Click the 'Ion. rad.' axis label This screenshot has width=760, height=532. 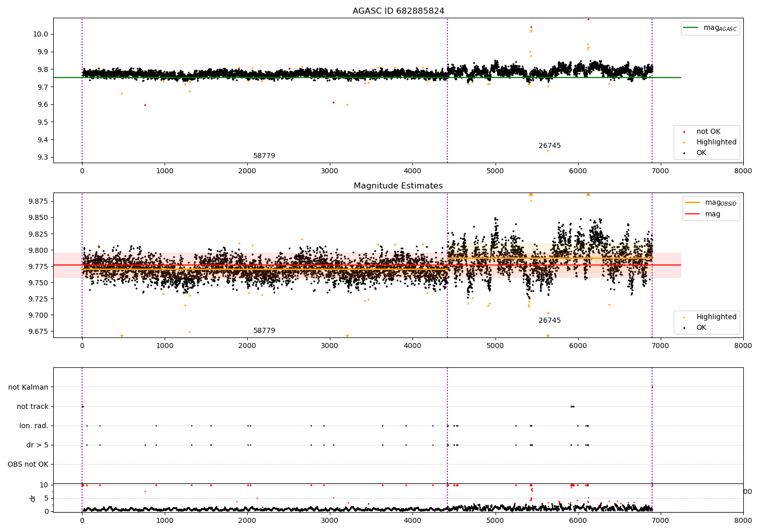(x=34, y=426)
